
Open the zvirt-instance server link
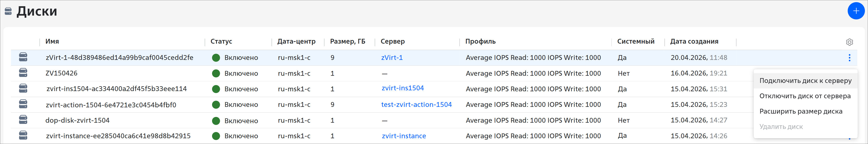click(404, 136)
